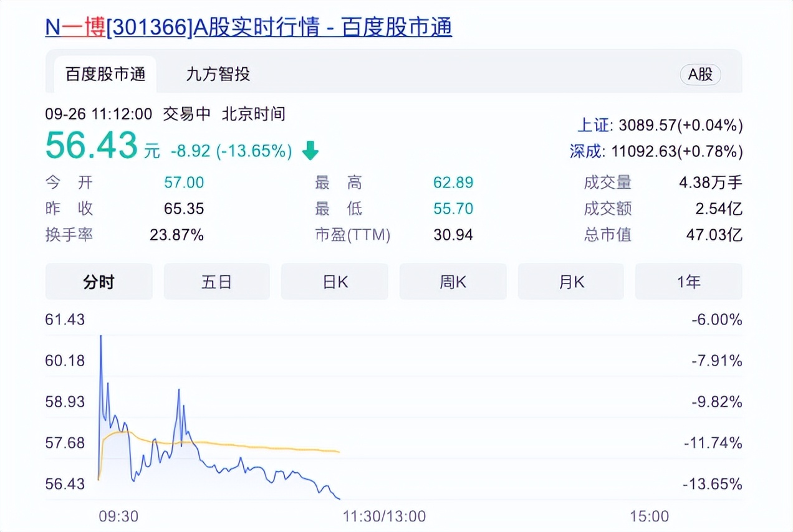Click the current price 56.43

tap(91, 146)
